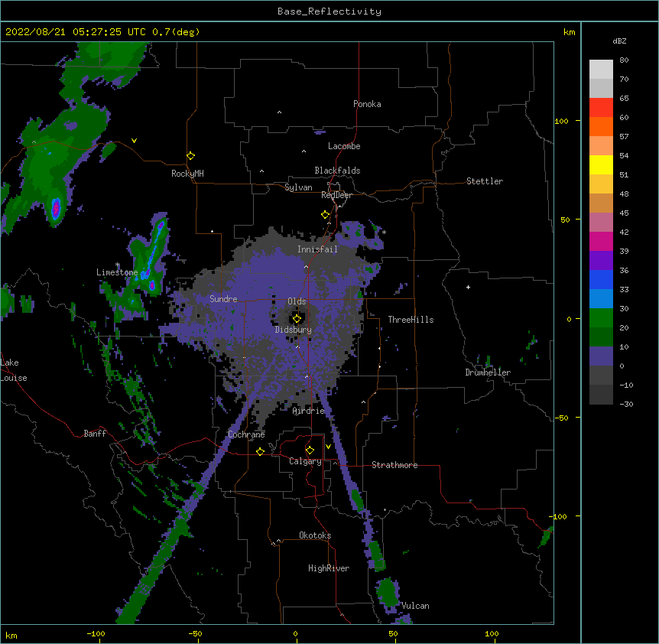Image resolution: width=659 pixels, height=644 pixels.
Task: Click the Ponoka city label
Action: tap(367, 104)
